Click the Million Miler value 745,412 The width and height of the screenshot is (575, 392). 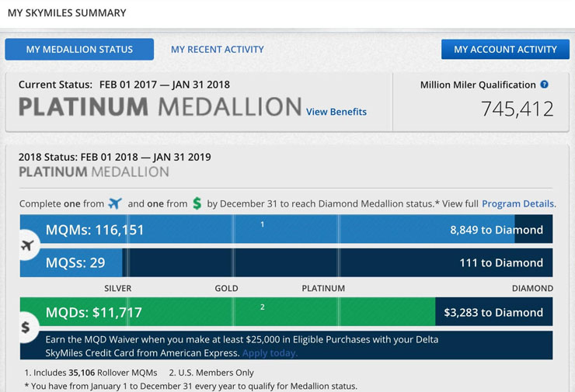[x=517, y=109]
